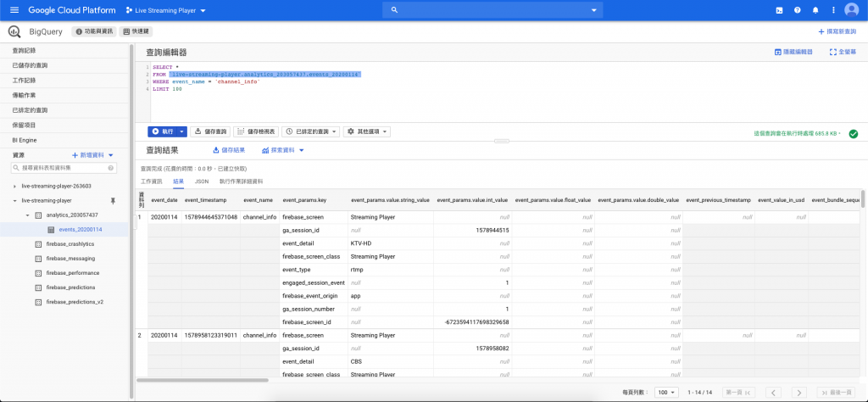Viewport: 868px width, 402px height.
Task: Open the 保留項目 reservations item
Action: [x=64, y=126]
